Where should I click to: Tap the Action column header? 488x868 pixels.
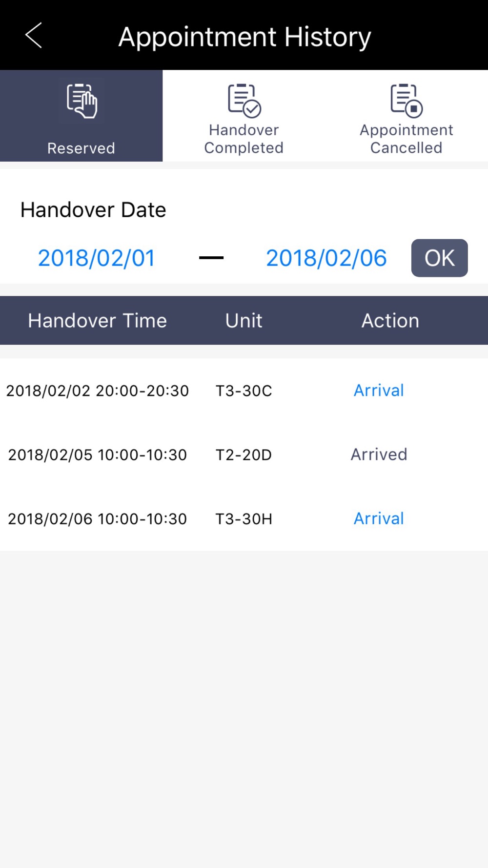[390, 321]
